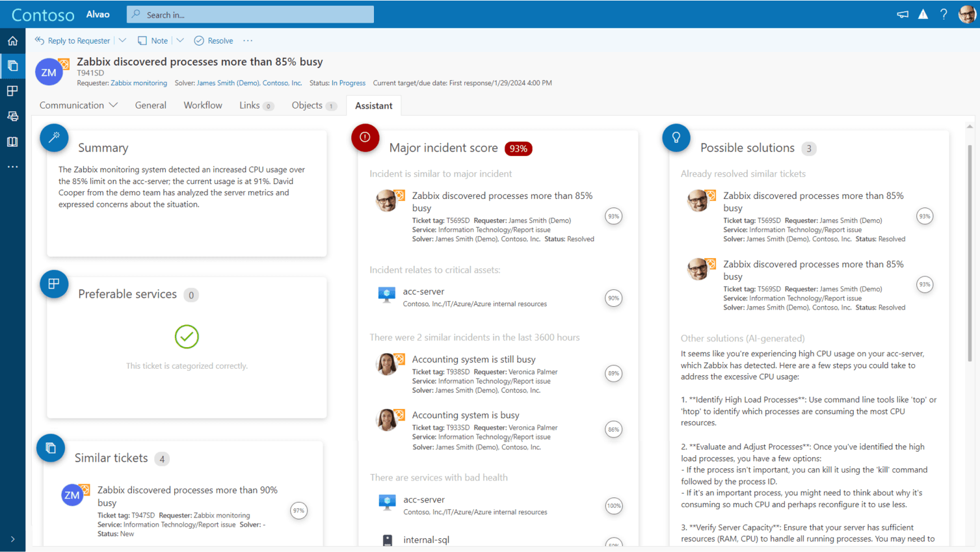Open the ellipsis menu in the left sidebar
This screenshot has width=980, height=552.
tap(12, 166)
